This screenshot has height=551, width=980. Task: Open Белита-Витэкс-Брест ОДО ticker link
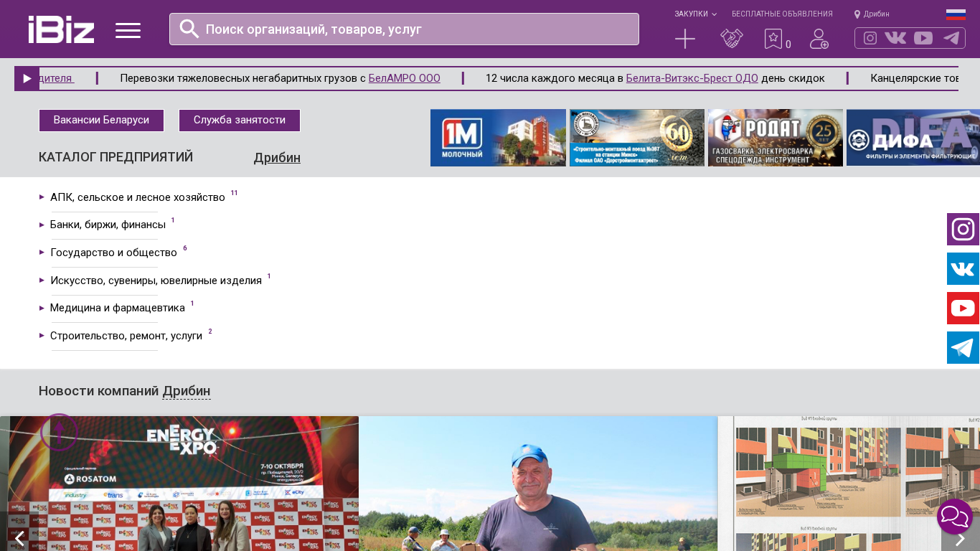coord(692,78)
